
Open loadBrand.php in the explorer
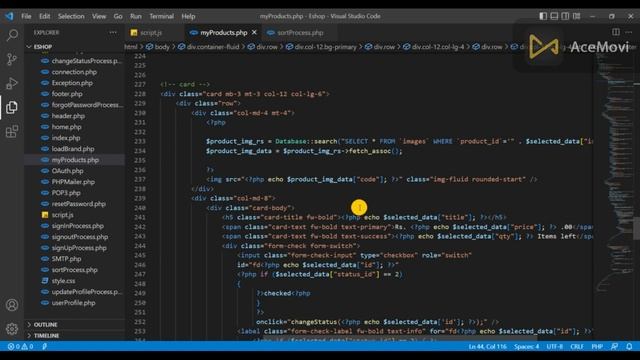73,149
